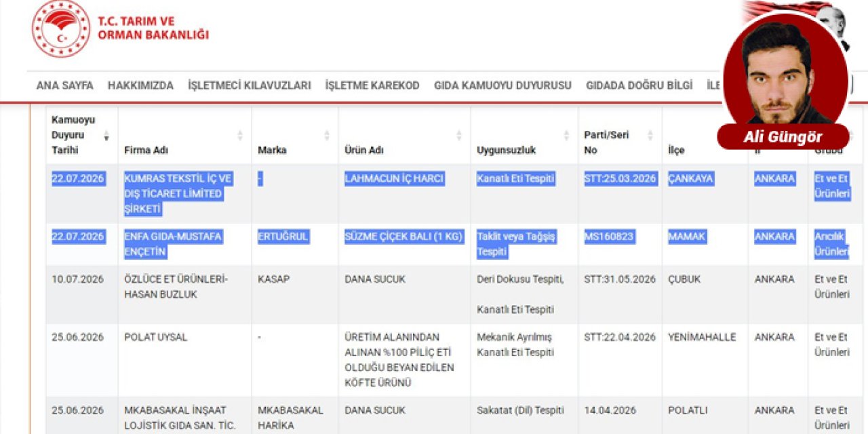Select the KUMRAS TEKSTİL firm row cell
The image size is (868, 434).
pos(184,194)
